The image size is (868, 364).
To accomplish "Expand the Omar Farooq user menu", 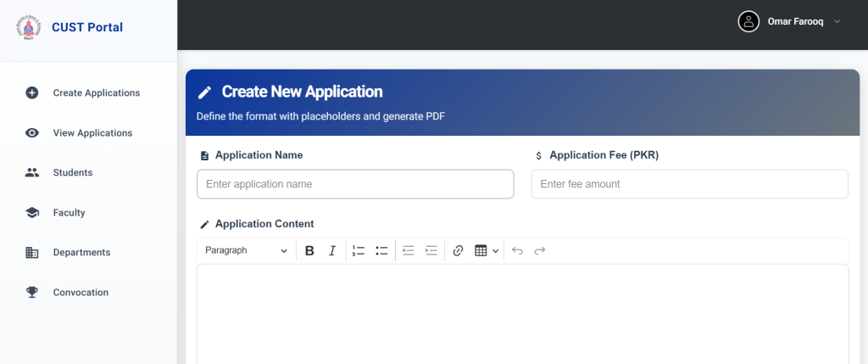I will click(790, 21).
